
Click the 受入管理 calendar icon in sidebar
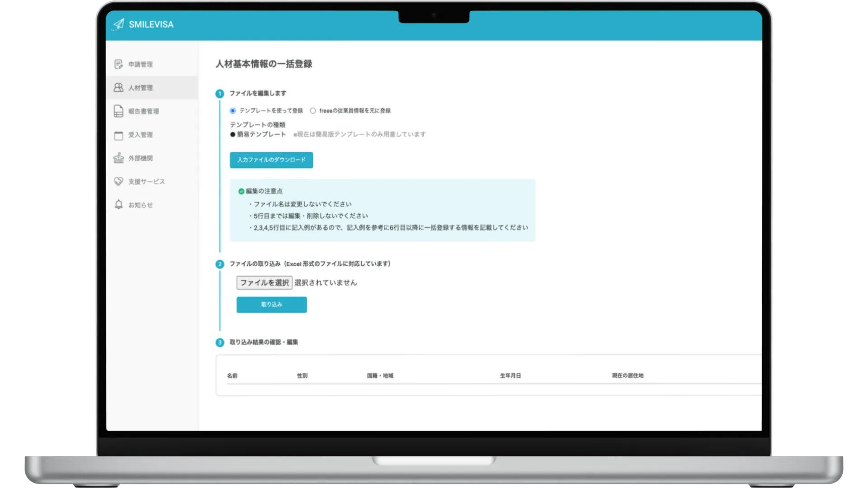[118, 135]
